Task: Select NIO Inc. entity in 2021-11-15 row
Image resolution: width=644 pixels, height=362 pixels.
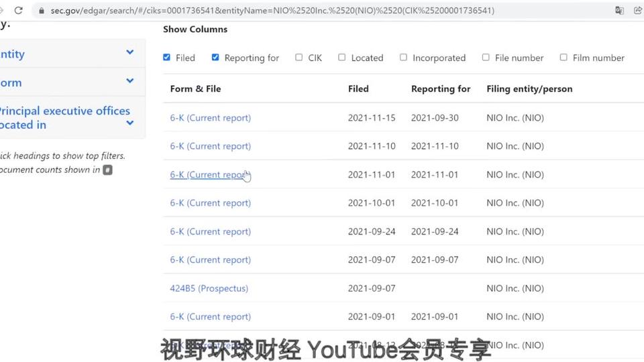Action: pos(515,118)
